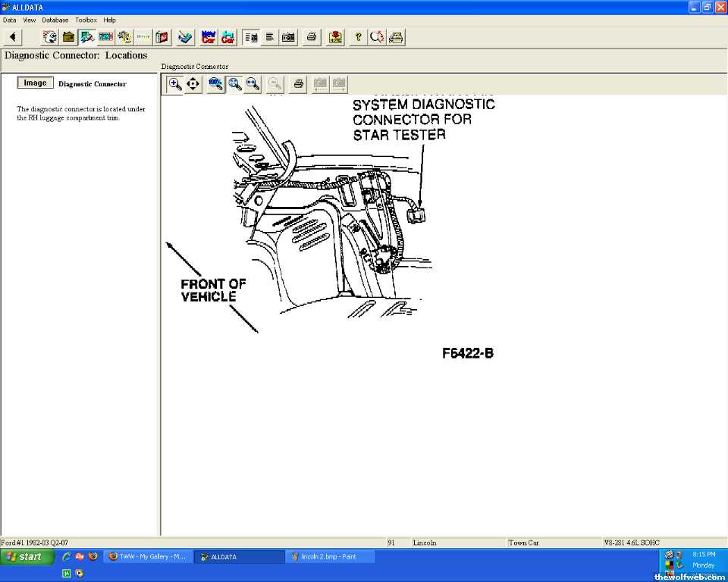Screen dimensions: 728x582
Task: Print the diagram from image toolbar
Action: click(299, 84)
